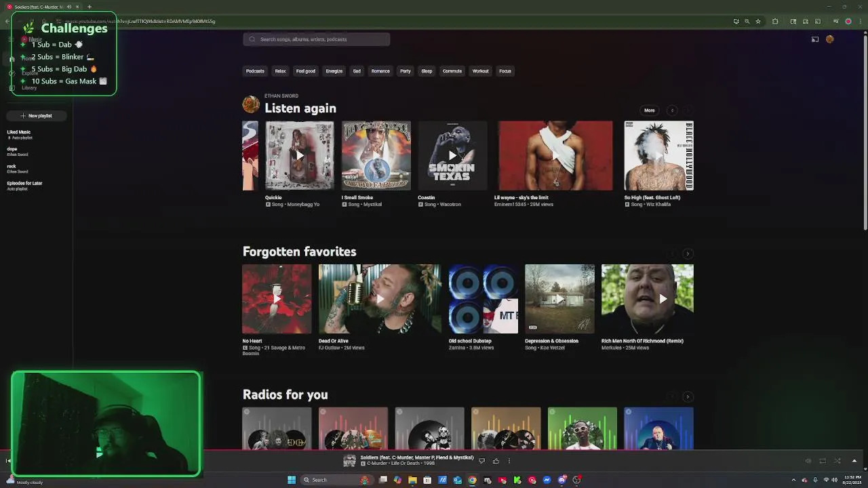
Task: Select the Sad mood chip
Action: 357,71
